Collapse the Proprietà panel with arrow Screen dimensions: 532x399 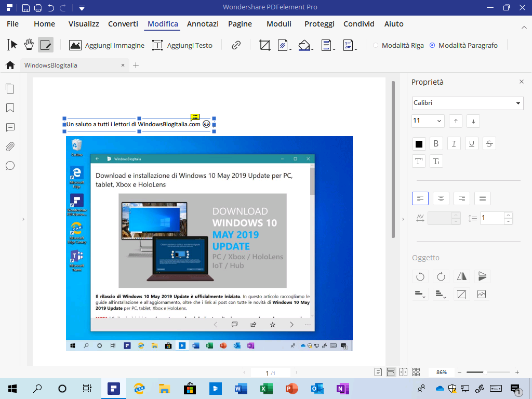403,219
